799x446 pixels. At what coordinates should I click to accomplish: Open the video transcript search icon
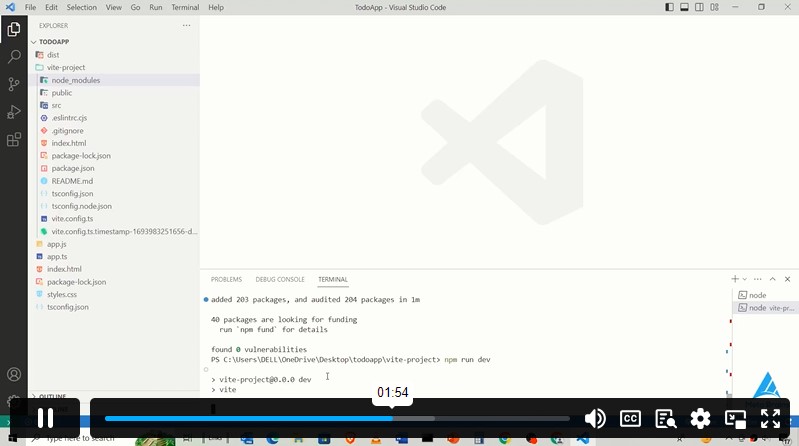point(665,418)
